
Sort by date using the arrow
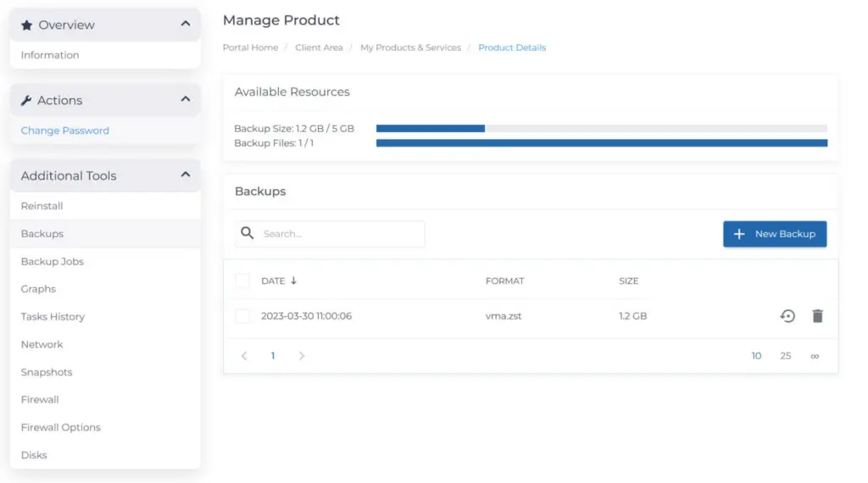pyautogui.click(x=294, y=280)
